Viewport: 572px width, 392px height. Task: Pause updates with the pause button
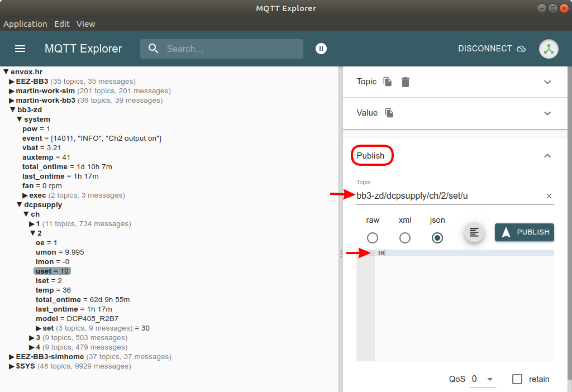point(321,49)
